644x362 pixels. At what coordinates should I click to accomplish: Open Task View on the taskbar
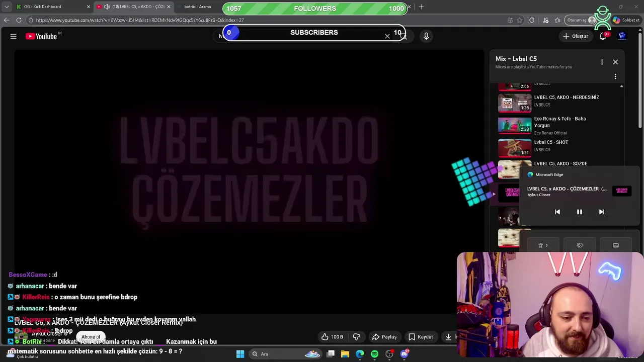[331, 354]
